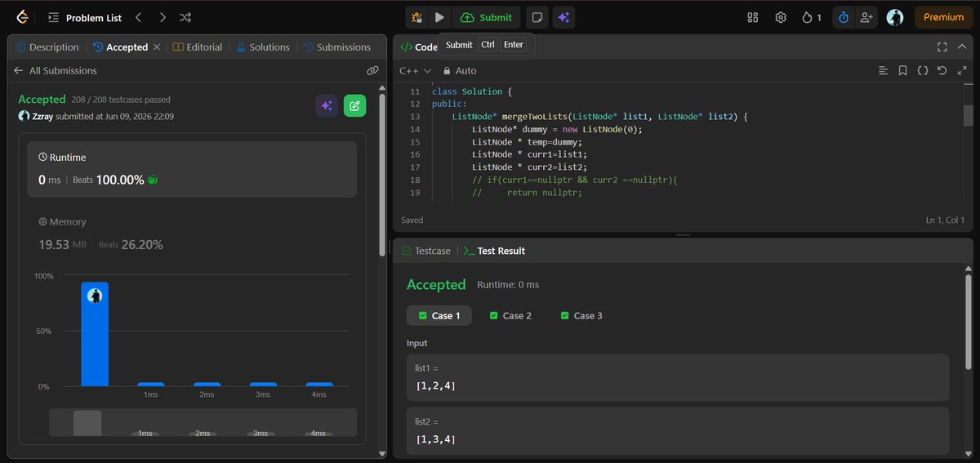
Task: Open the notes icon in toolbar
Action: (537, 17)
